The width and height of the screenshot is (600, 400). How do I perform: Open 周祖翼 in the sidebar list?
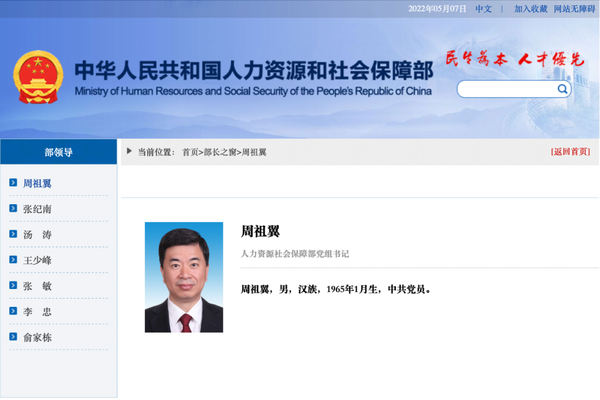[x=37, y=183]
